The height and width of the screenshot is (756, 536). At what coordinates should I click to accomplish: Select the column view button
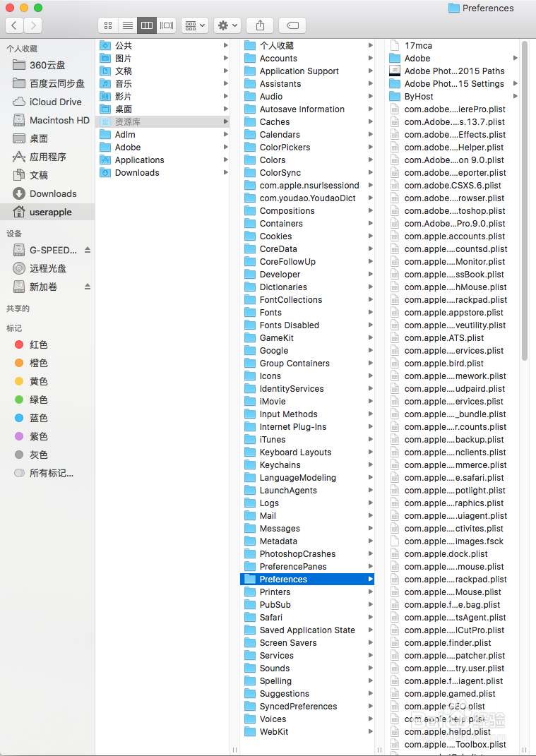(147, 25)
